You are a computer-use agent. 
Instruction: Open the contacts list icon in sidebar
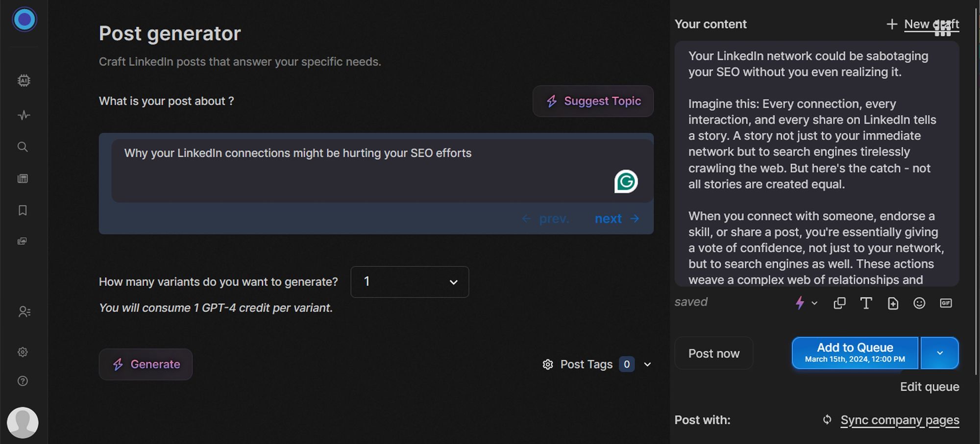point(24,312)
